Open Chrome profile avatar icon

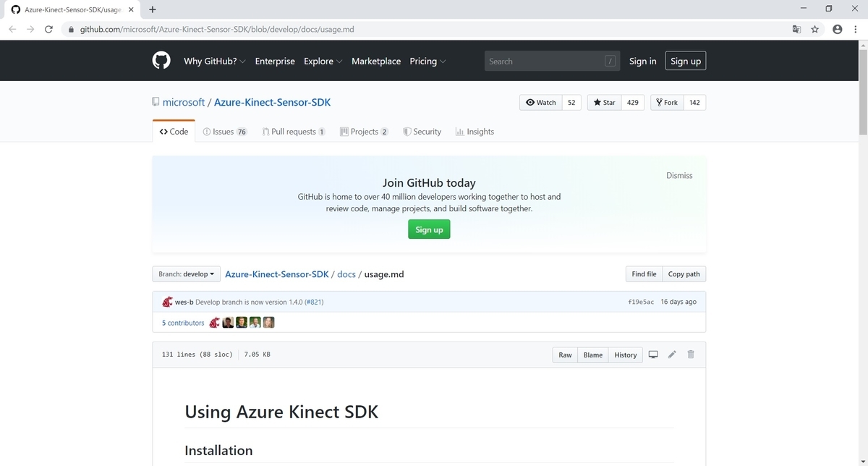pyautogui.click(x=837, y=30)
